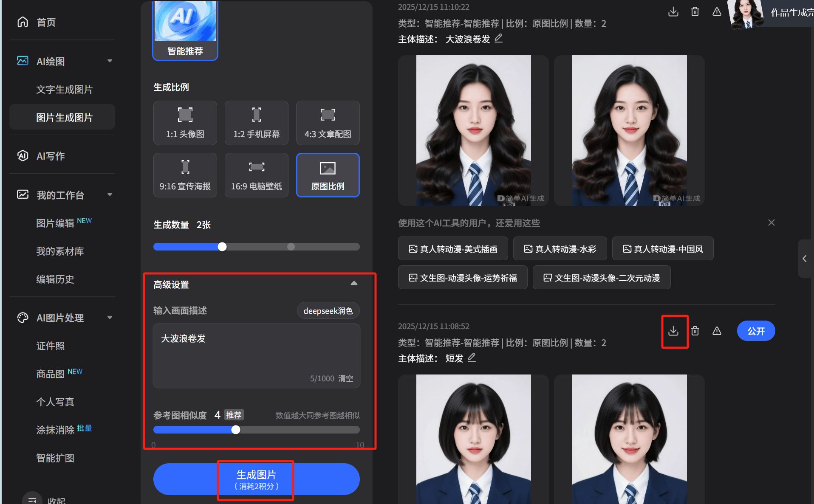
Task: Click the 公开 button
Action: 756,331
